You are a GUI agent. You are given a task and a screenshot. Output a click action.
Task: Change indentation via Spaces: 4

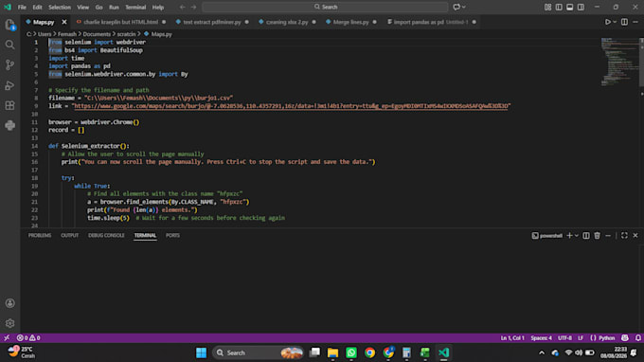coord(542,337)
